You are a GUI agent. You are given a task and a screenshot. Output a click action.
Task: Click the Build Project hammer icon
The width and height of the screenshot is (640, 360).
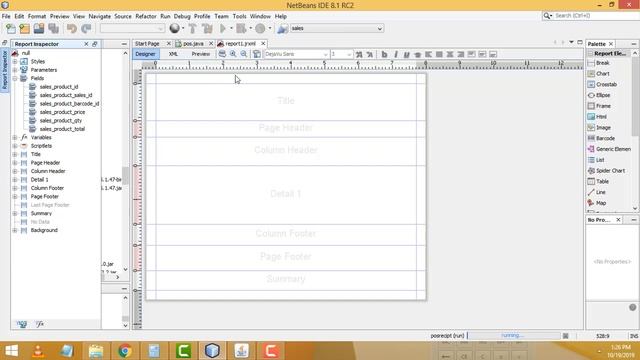pyautogui.click(x=192, y=29)
